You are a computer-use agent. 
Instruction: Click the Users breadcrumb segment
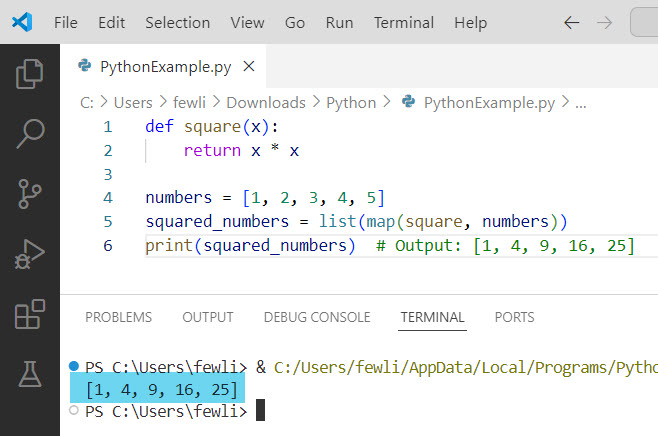coord(133,103)
